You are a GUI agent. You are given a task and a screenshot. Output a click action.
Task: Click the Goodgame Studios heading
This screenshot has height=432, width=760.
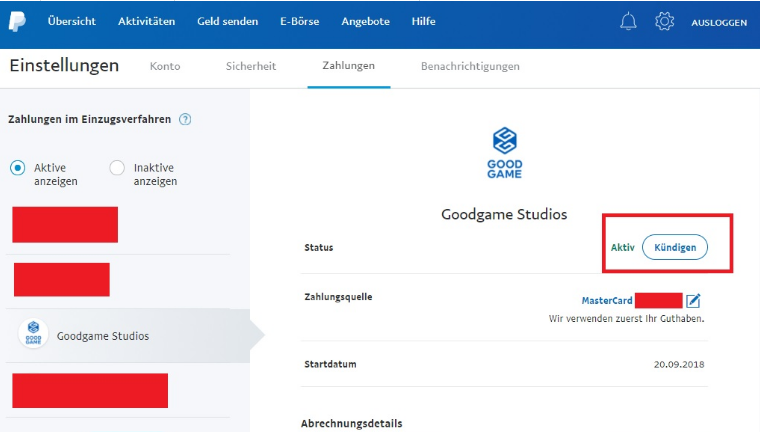click(504, 214)
